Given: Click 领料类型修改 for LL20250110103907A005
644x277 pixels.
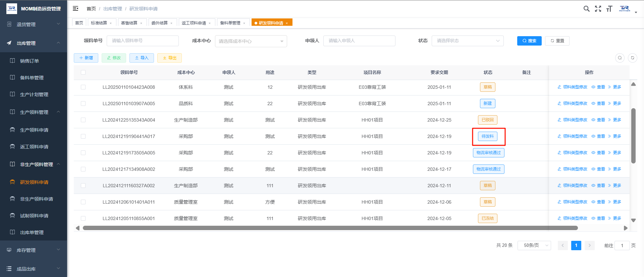Looking at the screenshot, I should click(572, 103).
